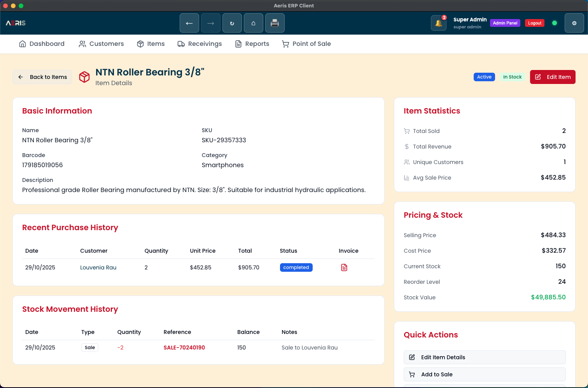Go to home via house icon
This screenshot has height=388, width=588.
coord(254,23)
